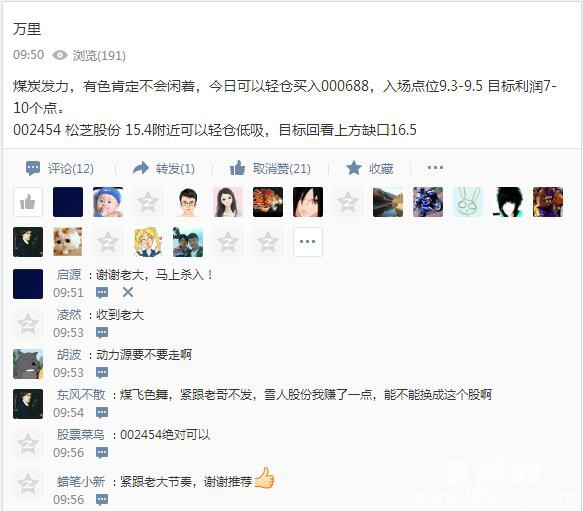This screenshot has width=583, height=511.
Task: Open the blue motorcycle liker avatar
Action: [x=428, y=202]
